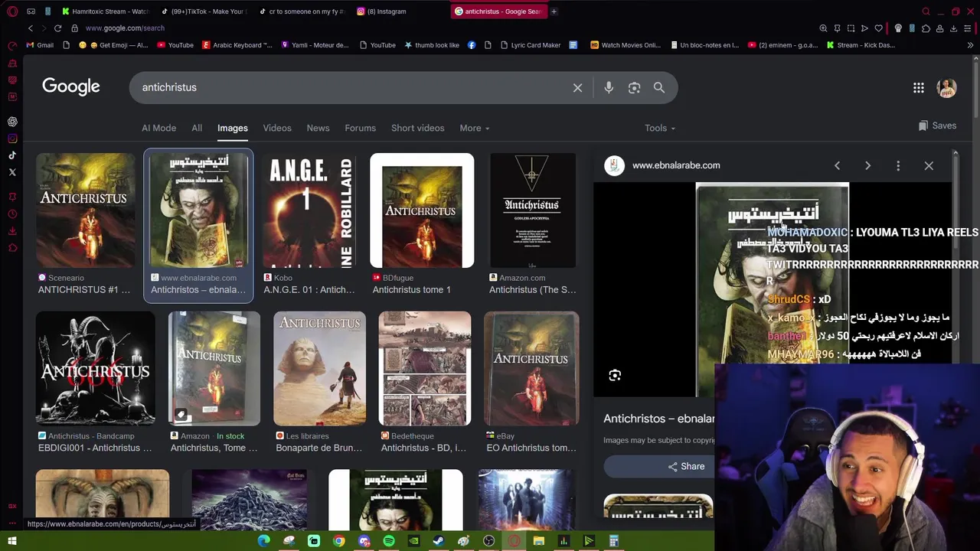Open the Stream - Kick Dashboard bookmark
This screenshot has width=980, height=551.
(x=861, y=45)
